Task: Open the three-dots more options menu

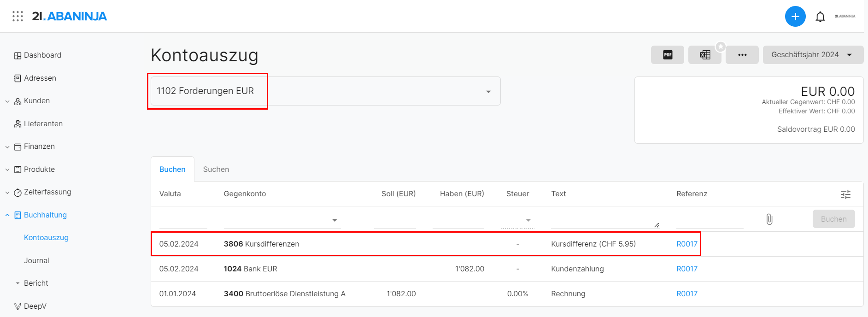Action: click(742, 55)
